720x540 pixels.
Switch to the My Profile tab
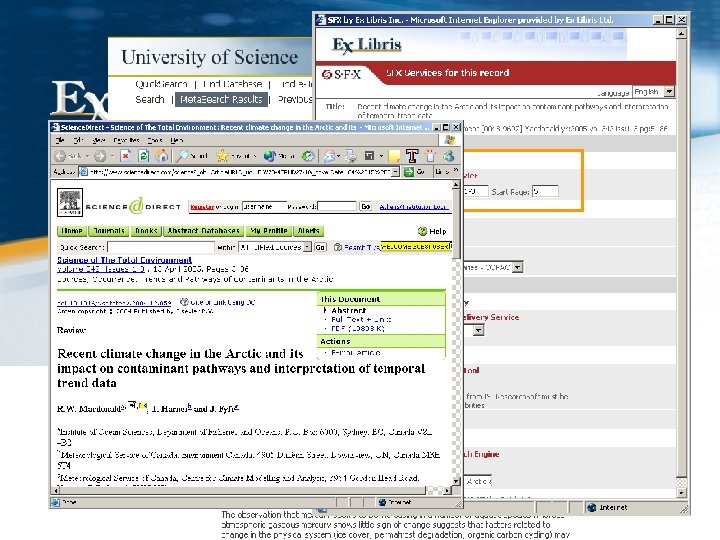click(x=269, y=231)
